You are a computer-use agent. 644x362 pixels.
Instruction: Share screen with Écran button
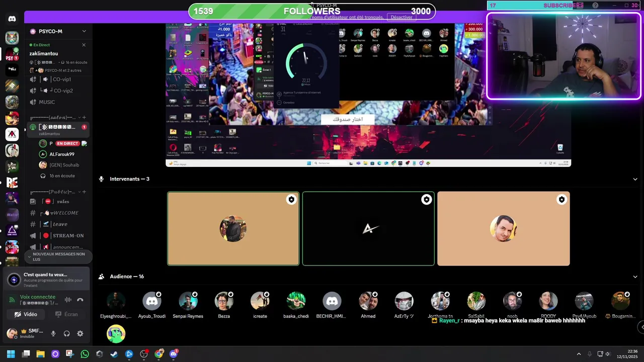[x=66, y=314]
